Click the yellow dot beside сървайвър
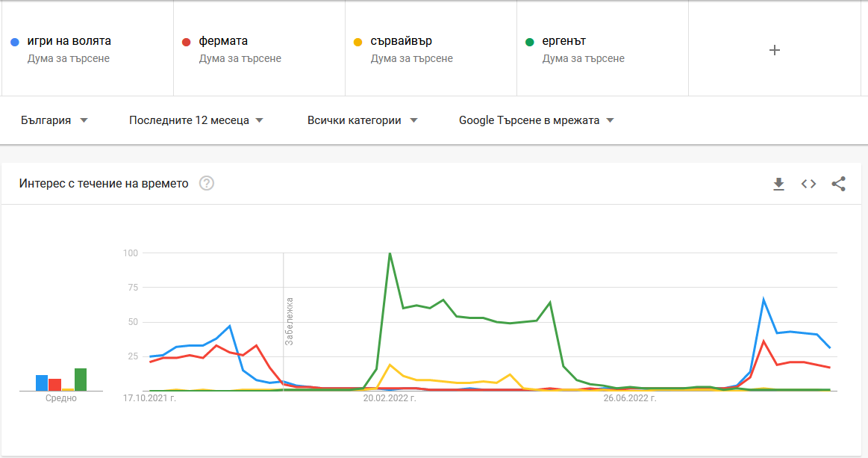 click(x=359, y=42)
